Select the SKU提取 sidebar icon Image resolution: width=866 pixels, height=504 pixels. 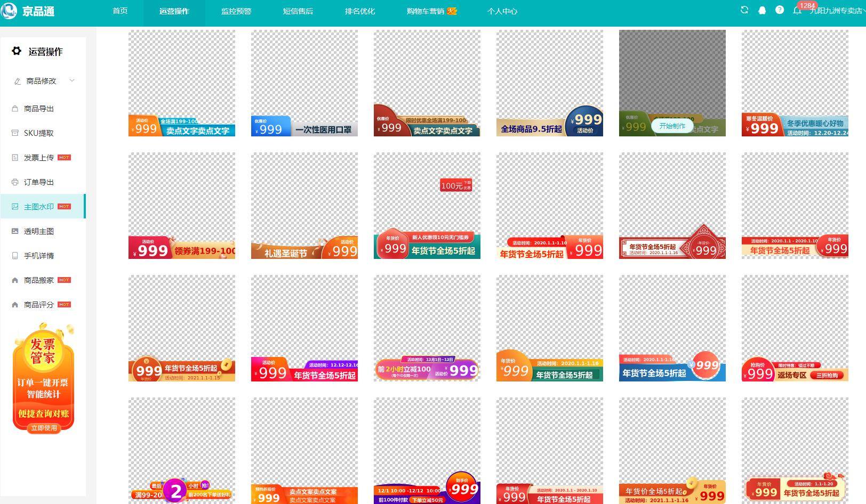click(x=15, y=133)
